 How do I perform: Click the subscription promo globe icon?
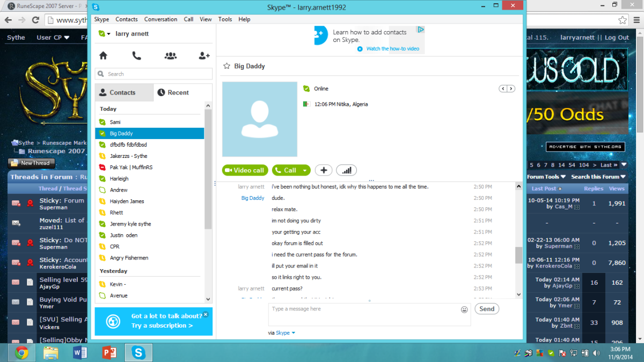point(113,321)
